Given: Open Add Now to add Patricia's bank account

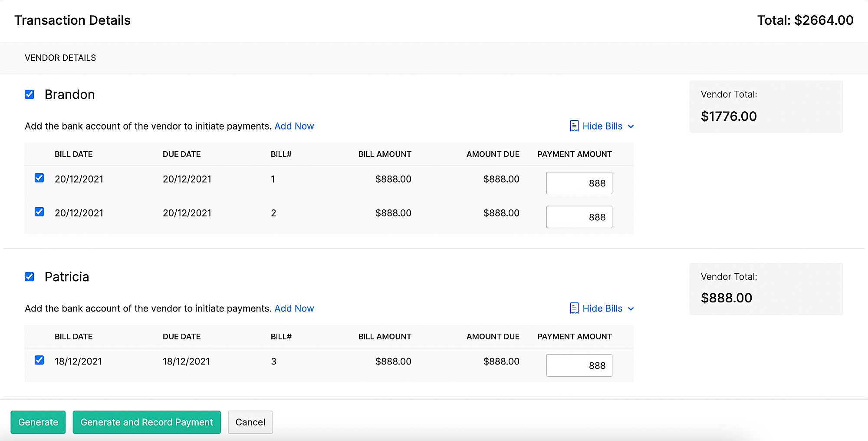Looking at the screenshot, I should (294, 308).
